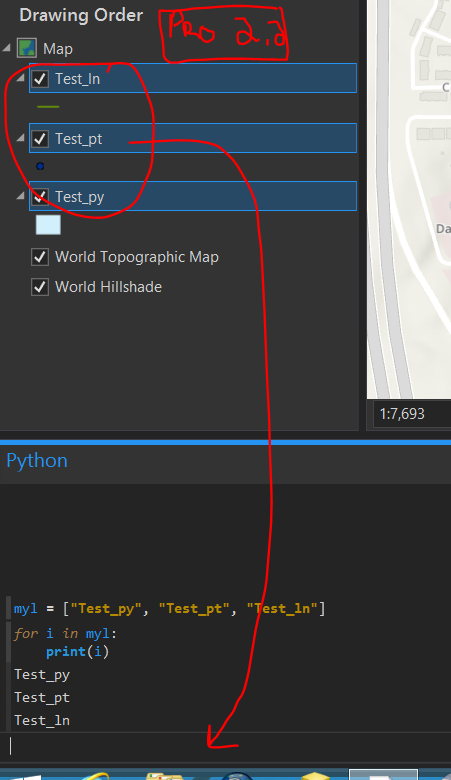Select the Test_py layer in Contents
451x780 pixels.
tap(193, 196)
